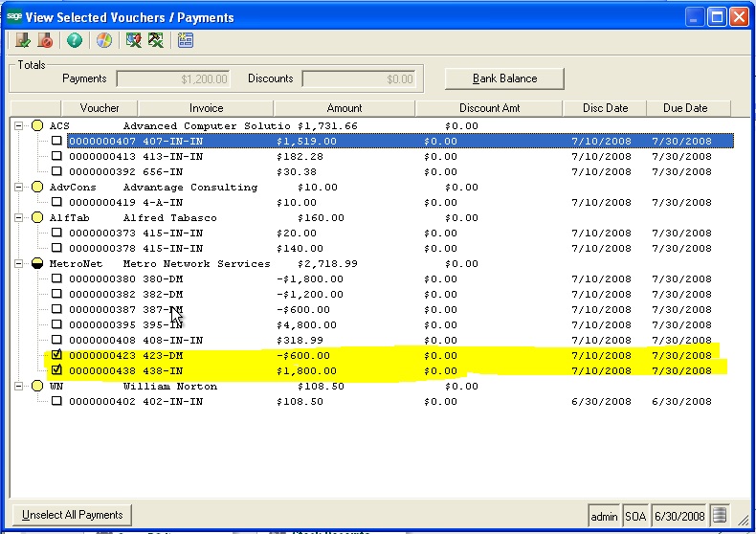Image resolution: width=756 pixels, height=534 pixels.
Task: Check the box for voucher 0000000387
Action: [56, 309]
